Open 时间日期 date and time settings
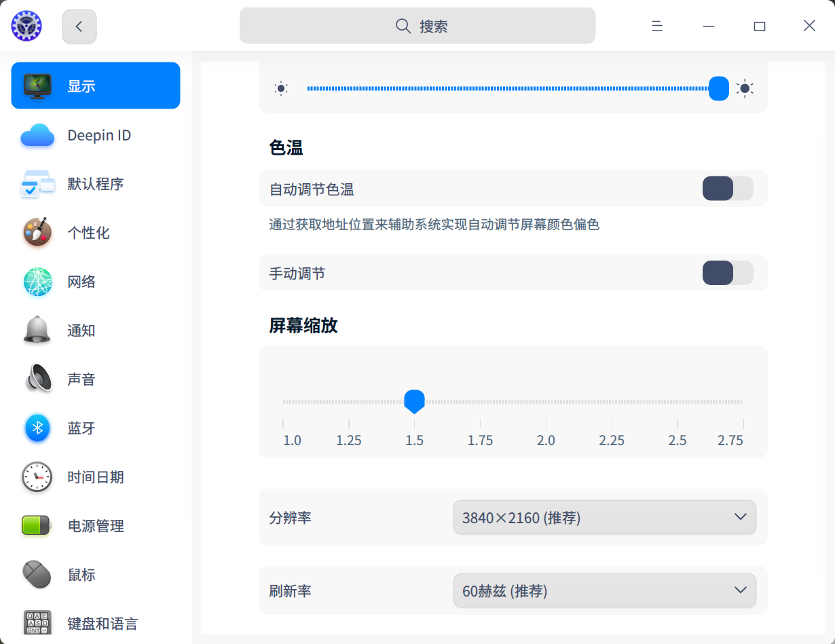Screen dimensions: 835x644 95,477
